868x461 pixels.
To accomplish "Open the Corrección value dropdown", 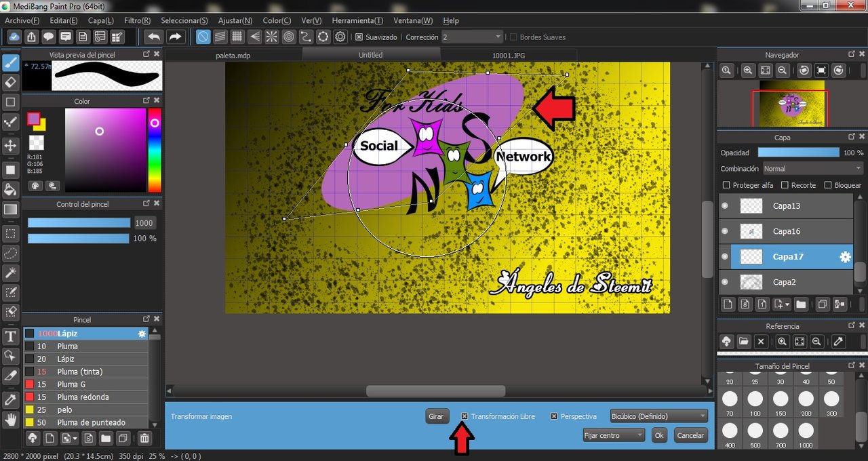I will pos(472,37).
